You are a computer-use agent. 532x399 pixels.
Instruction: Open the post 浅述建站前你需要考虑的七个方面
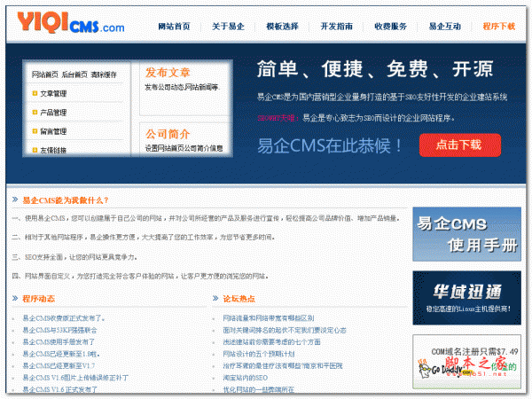click(272, 342)
